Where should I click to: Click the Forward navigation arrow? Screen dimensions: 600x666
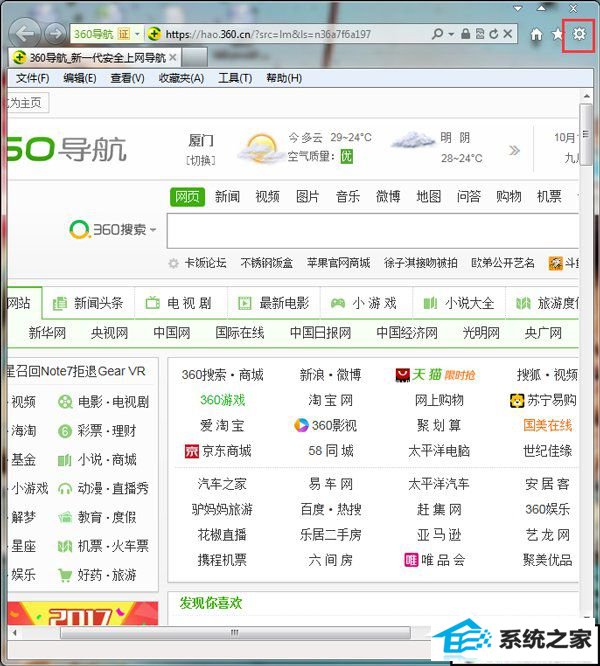pyautogui.click(x=55, y=34)
